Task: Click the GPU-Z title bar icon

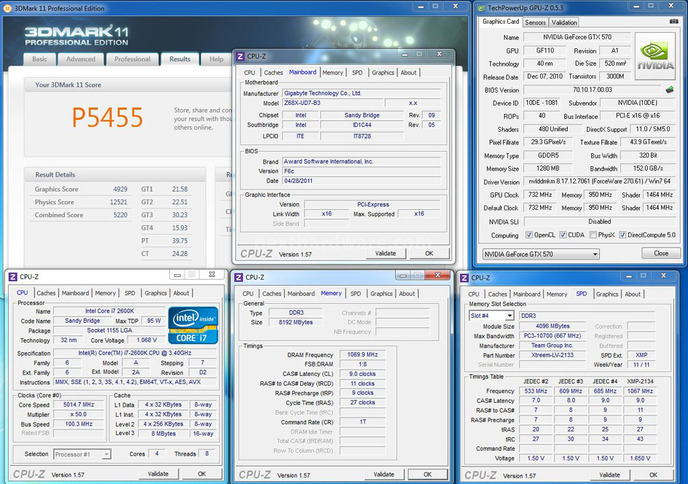Action: pyautogui.click(x=481, y=8)
